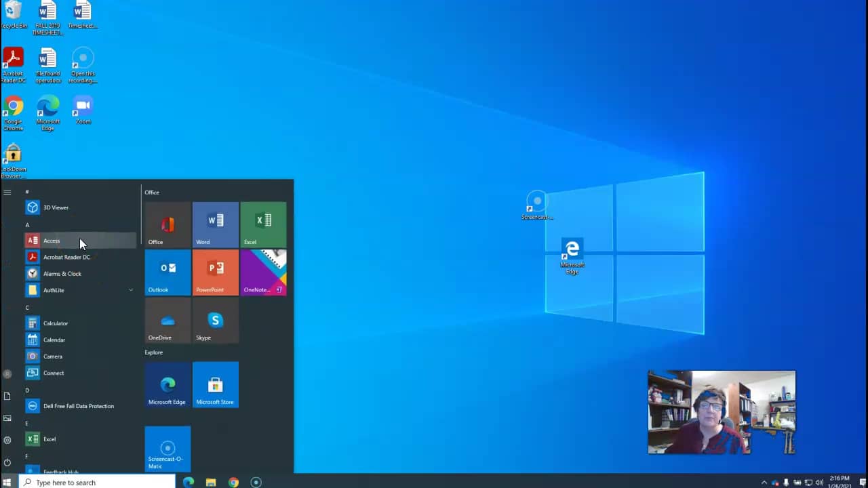Open the Calculator app entry
The width and height of the screenshot is (868, 488).
coord(80,323)
